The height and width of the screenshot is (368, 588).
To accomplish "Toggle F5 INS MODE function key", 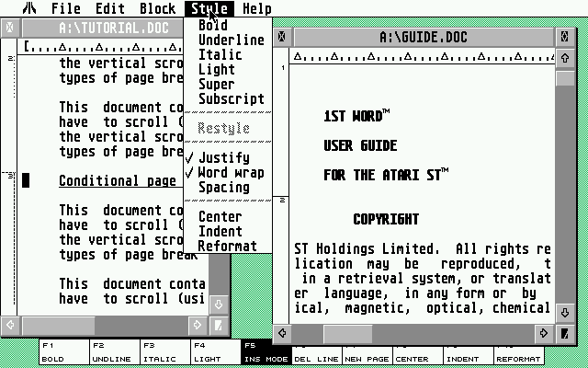I will pyautogui.click(x=266, y=351).
